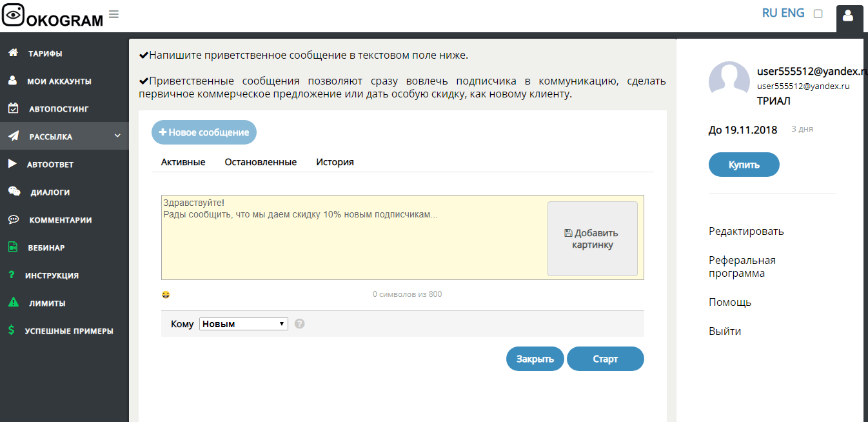Open the Кому recipient dropdown
The width and height of the screenshot is (868, 422).
pyautogui.click(x=243, y=324)
